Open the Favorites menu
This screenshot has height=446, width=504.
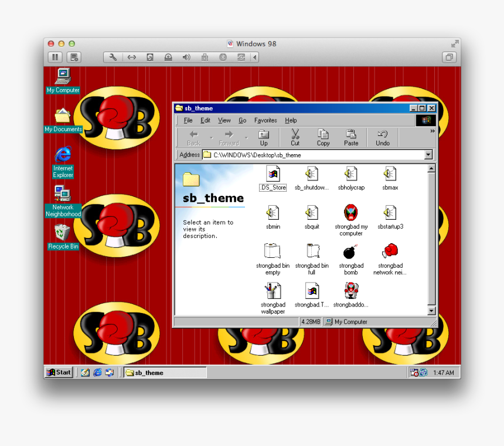click(x=265, y=120)
